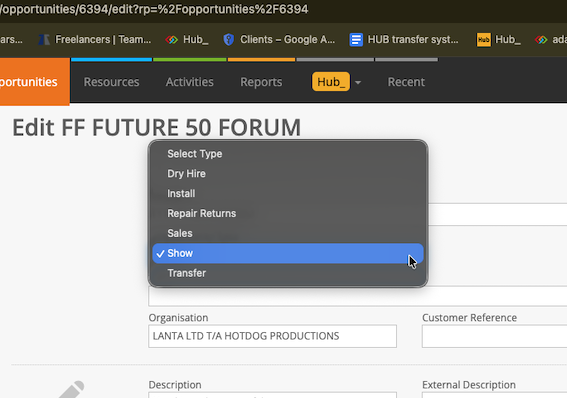Open the first Hub_ bookmark
This screenshot has width=567, height=398.
coord(187,39)
